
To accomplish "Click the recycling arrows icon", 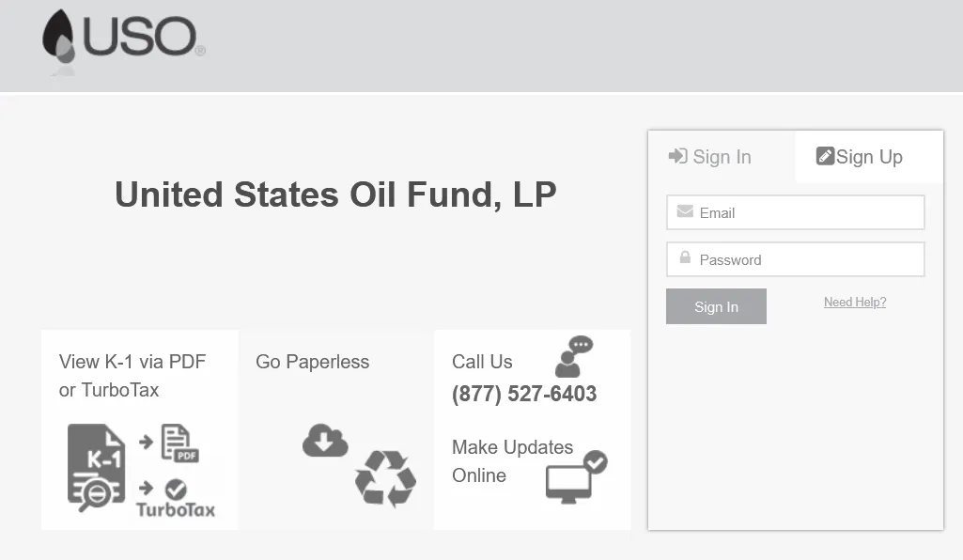I will pyautogui.click(x=387, y=481).
